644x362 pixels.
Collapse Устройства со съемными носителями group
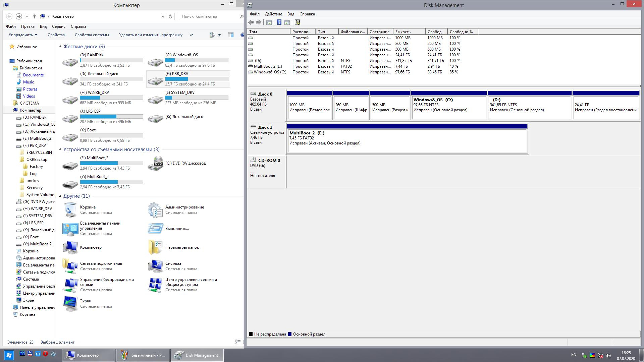click(60, 149)
